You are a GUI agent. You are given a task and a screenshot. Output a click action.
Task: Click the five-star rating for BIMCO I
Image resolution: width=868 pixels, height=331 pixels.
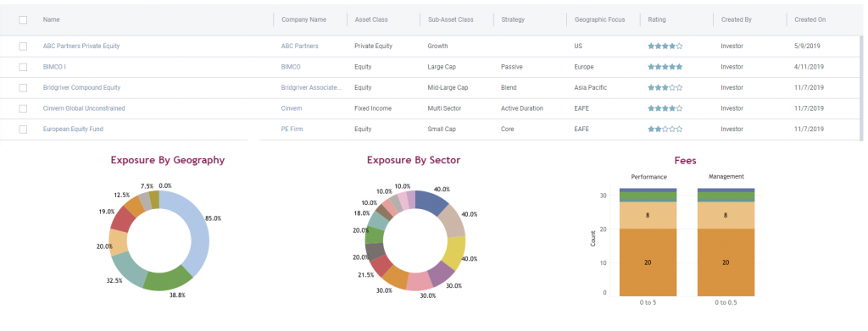(665, 67)
